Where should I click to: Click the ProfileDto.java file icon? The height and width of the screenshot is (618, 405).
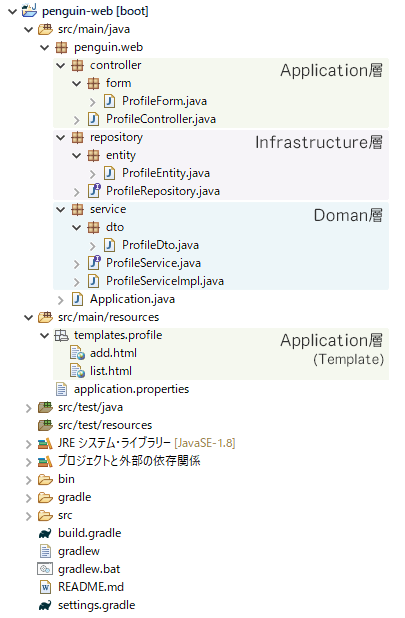[109, 245]
